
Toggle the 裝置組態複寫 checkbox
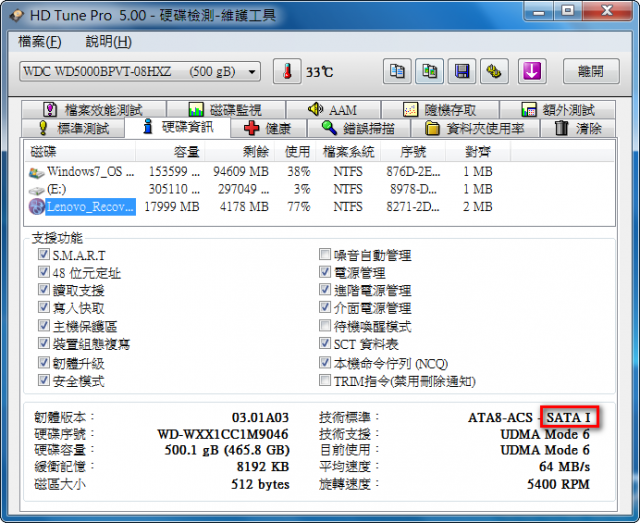click(x=44, y=343)
